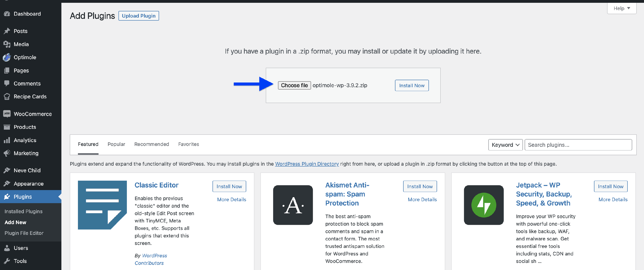Click the Dashboard gauge icon
Image resolution: width=644 pixels, height=270 pixels.
coord(7,14)
